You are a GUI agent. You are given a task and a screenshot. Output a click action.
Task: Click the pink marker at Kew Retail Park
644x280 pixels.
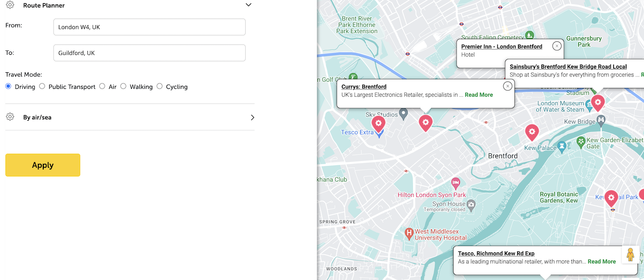pos(611,199)
